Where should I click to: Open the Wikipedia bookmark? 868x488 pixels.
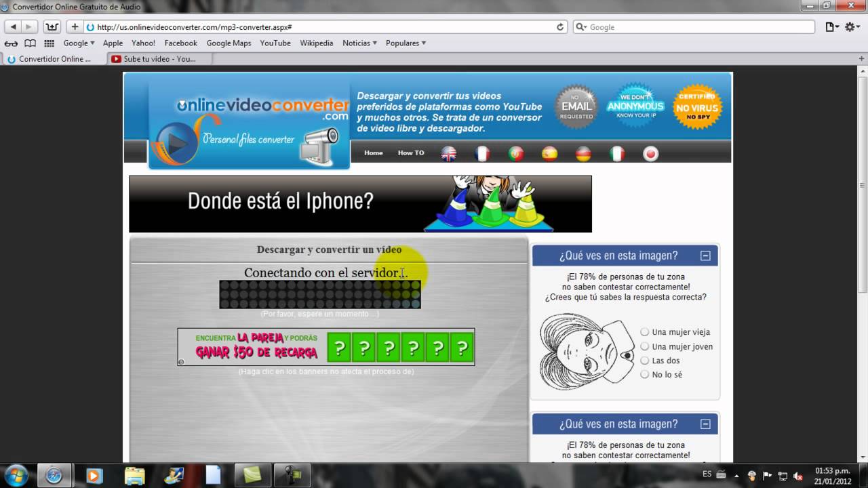[x=317, y=43]
